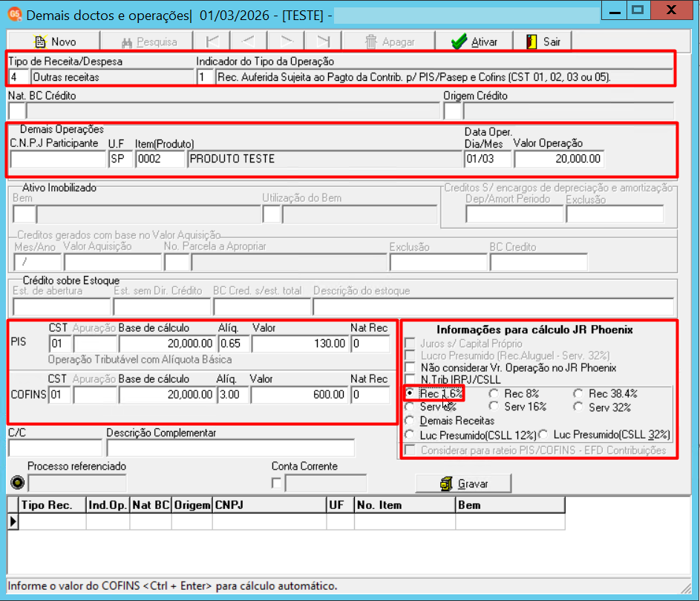Click the Novo toolbar button
Image resolution: width=700 pixels, height=601 pixels.
click(54, 42)
